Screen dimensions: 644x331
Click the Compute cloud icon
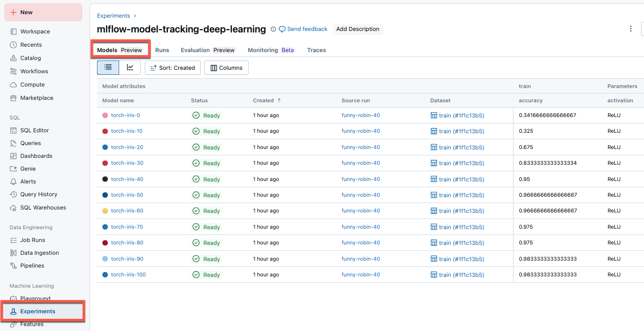(13, 85)
